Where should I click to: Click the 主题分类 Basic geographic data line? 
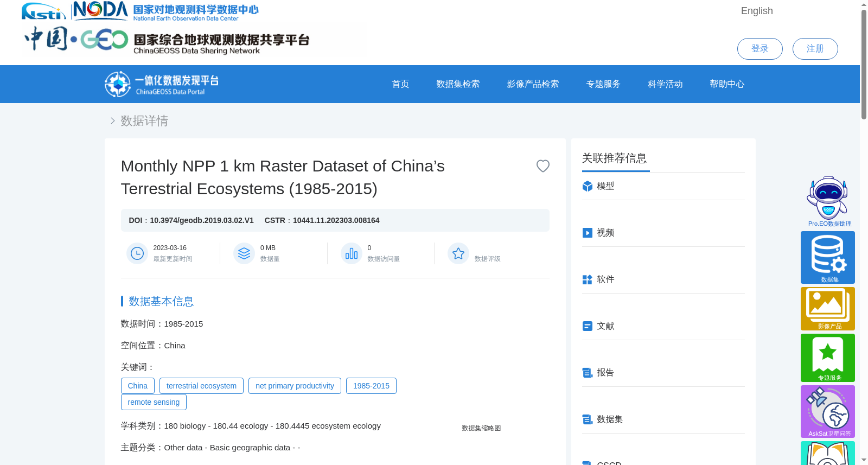coord(210,448)
